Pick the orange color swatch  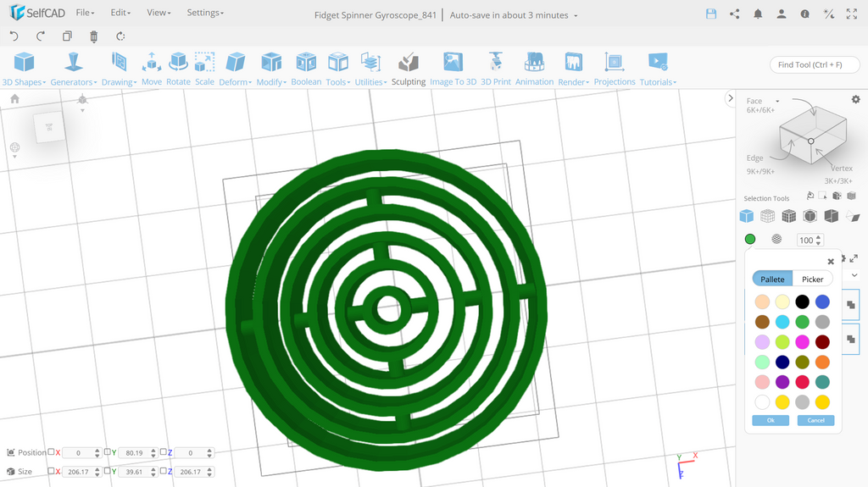822,362
